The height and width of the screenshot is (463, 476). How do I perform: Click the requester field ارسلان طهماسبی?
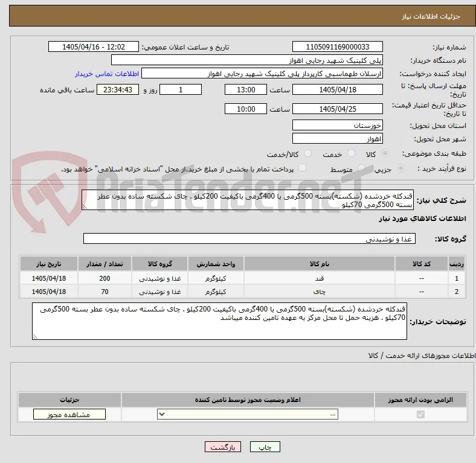262,74
